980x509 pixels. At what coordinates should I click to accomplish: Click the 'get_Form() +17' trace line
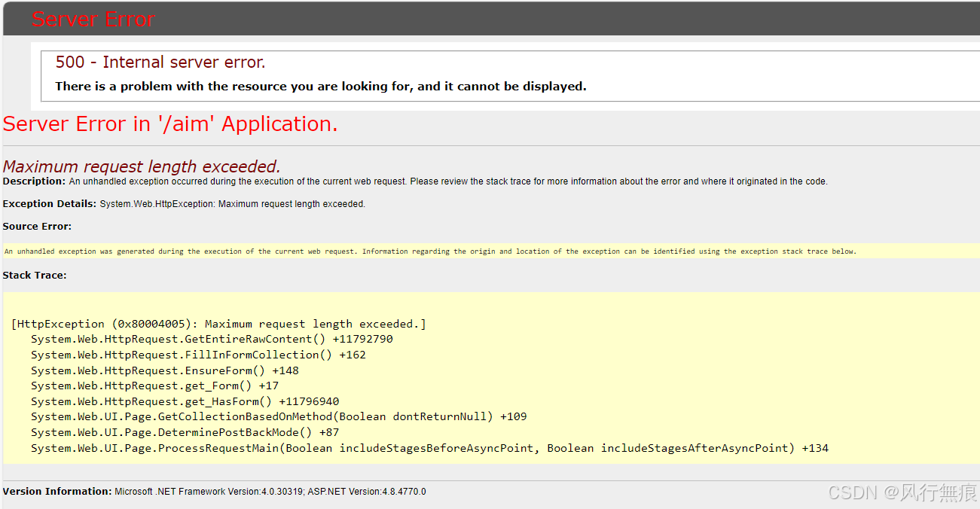point(154,386)
